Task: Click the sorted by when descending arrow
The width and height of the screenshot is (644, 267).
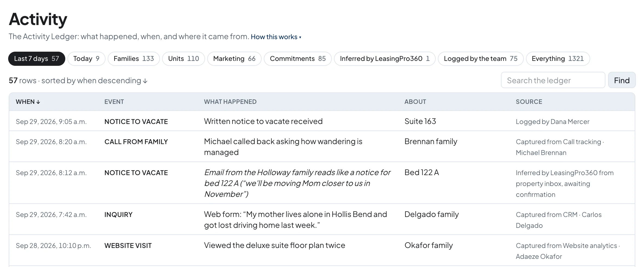Action: tap(145, 81)
